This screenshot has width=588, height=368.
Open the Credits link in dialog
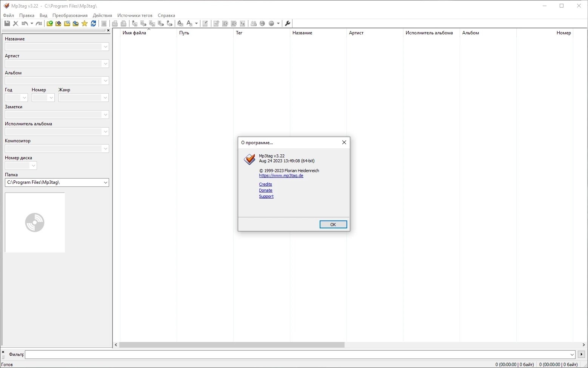265,184
